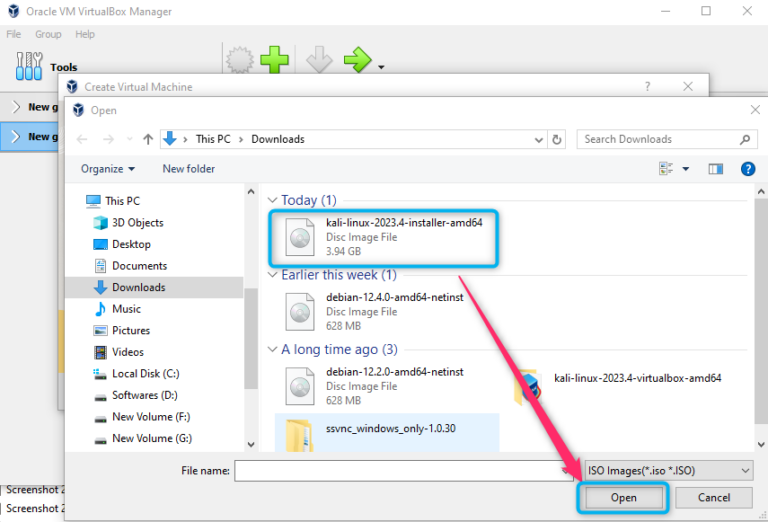
Task: Collapse the A long time ago group
Action: [x=272, y=349]
